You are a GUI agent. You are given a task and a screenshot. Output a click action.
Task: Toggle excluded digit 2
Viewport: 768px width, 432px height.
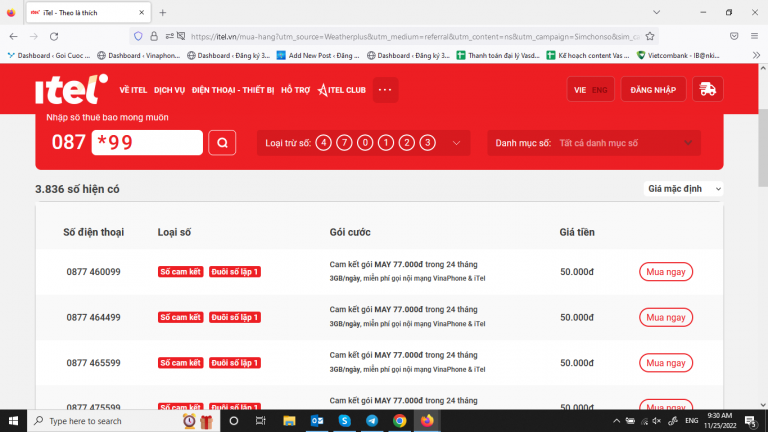(407, 143)
